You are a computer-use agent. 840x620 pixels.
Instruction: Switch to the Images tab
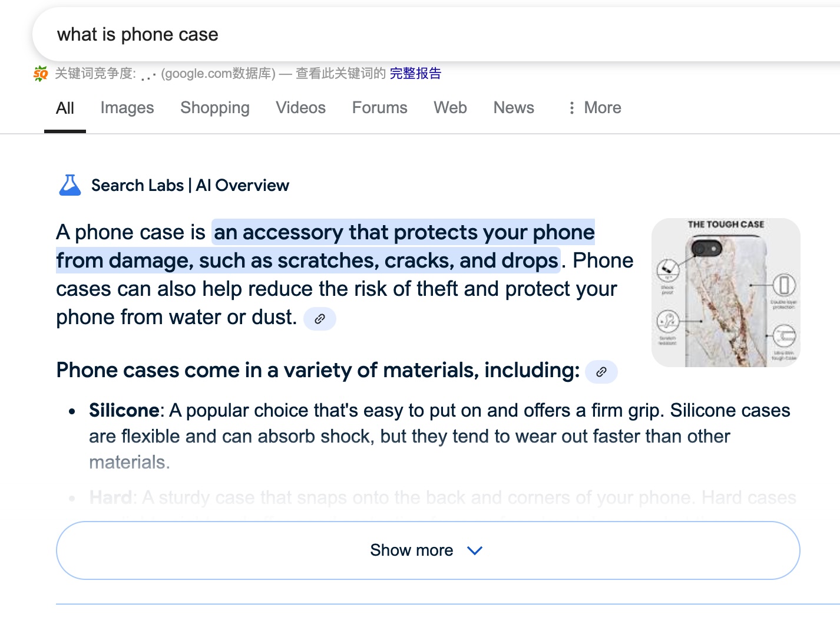point(127,108)
